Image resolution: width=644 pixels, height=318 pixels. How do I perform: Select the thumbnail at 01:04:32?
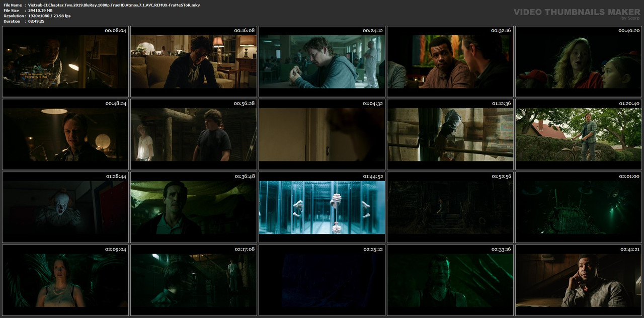tap(322, 134)
